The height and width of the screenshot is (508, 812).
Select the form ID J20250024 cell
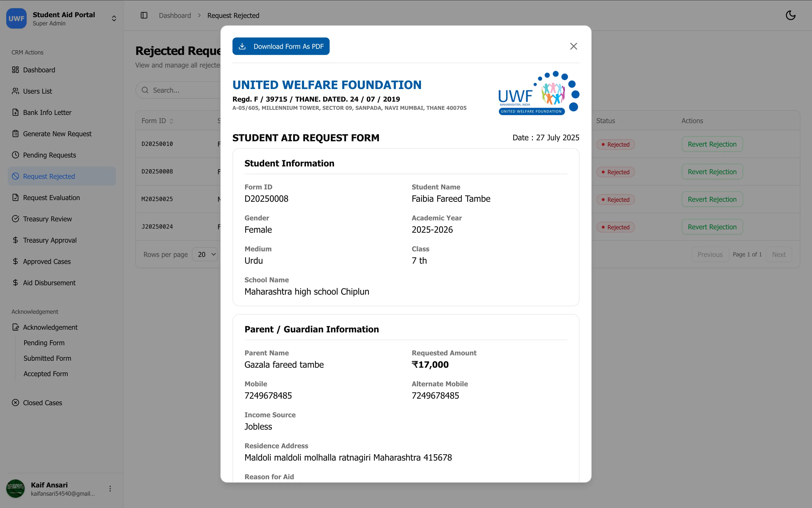point(157,226)
